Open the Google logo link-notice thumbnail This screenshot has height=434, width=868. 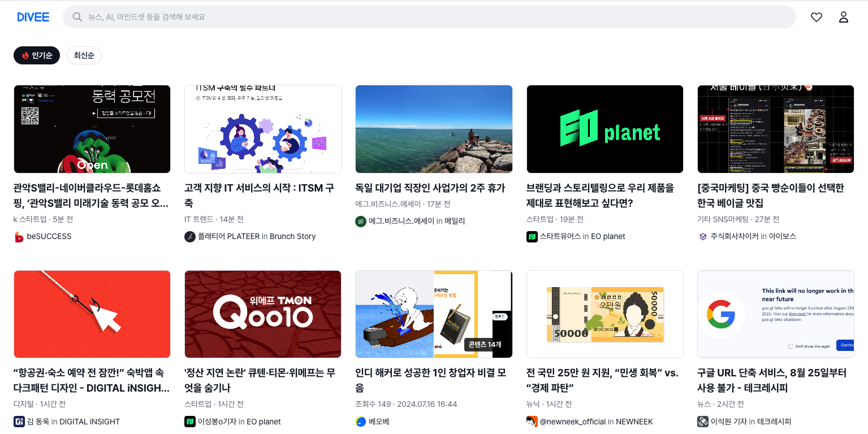click(776, 314)
